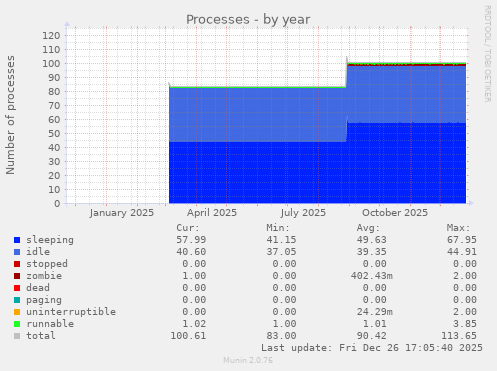Click the 'stopped' legend label

click(47, 264)
